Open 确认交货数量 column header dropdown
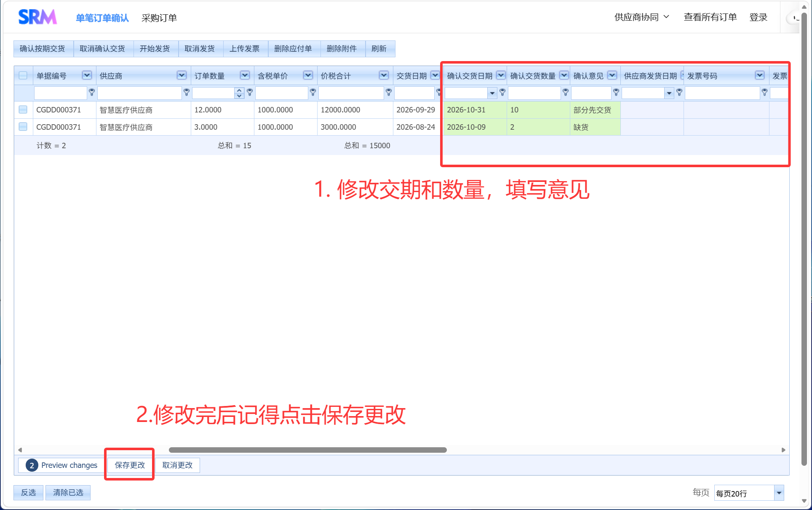The image size is (812, 510). pos(564,75)
